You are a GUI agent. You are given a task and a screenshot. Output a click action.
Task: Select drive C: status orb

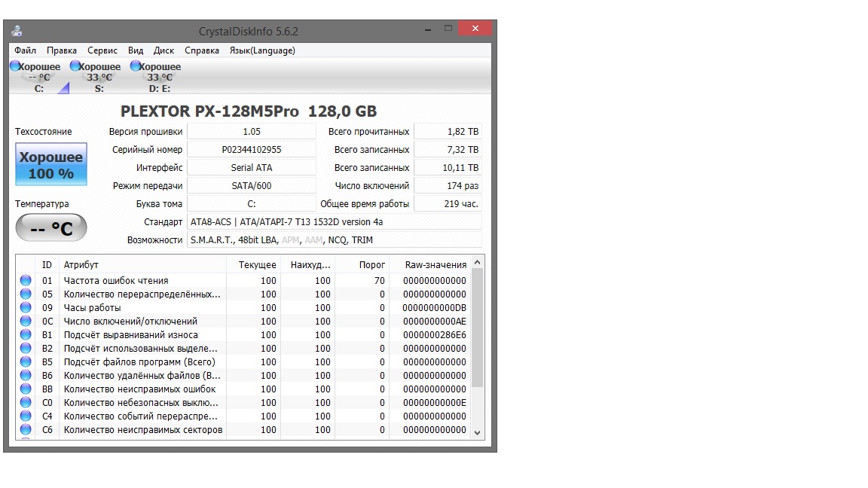(15, 66)
